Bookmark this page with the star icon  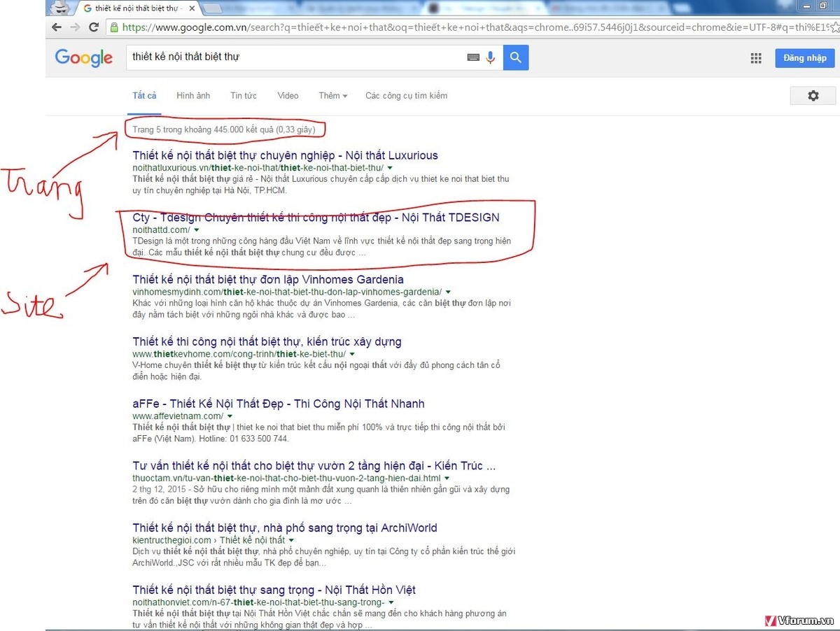(834, 27)
